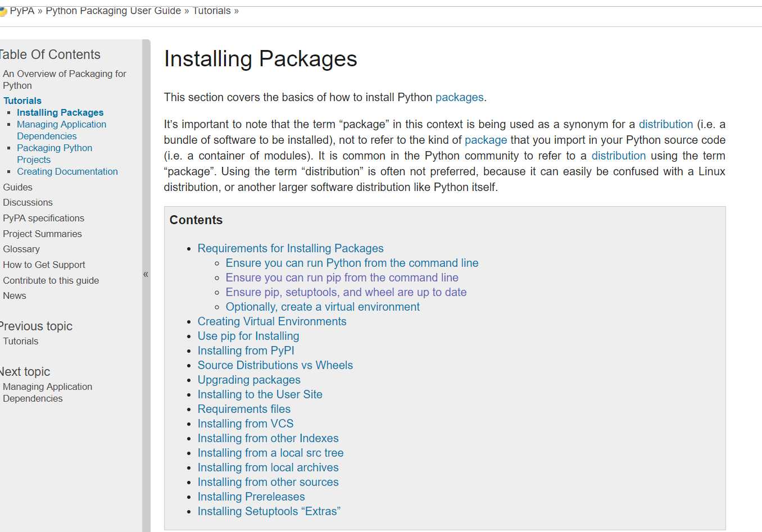762x532 pixels.
Task: Jump to Installing Setuptools "Extras"
Action: [x=269, y=511]
